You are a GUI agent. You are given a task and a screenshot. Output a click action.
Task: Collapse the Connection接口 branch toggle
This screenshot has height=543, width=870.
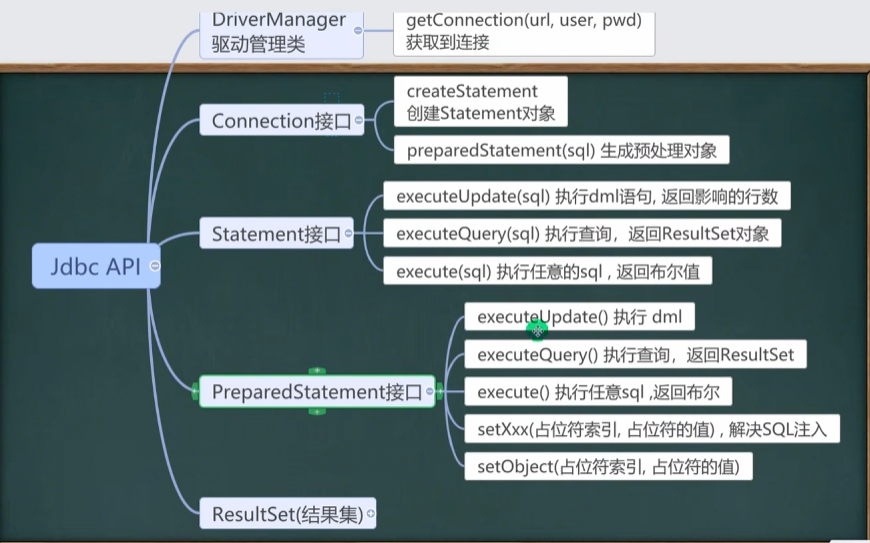pyautogui.click(x=358, y=120)
